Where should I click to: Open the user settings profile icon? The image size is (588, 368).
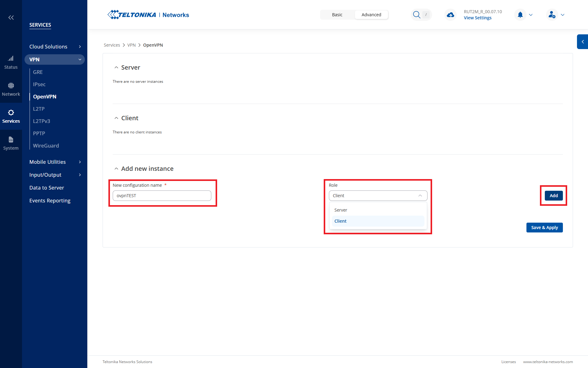pos(552,15)
